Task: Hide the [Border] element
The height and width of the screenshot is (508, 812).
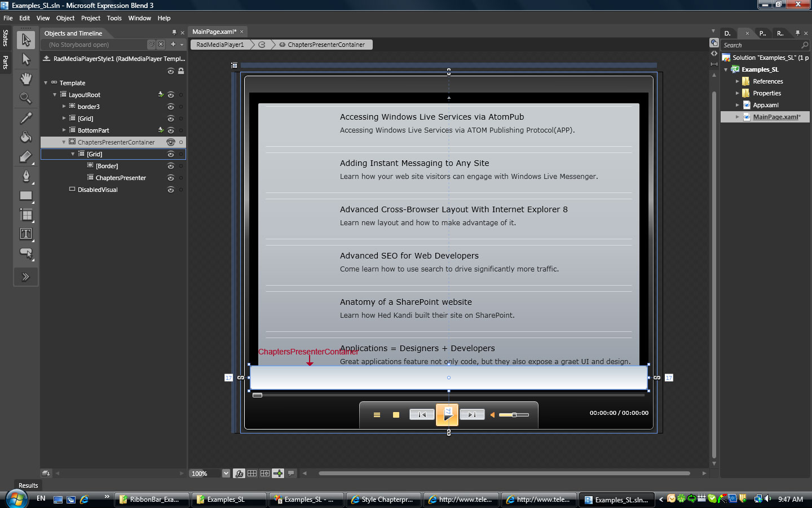Action: (x=171, y=166)
